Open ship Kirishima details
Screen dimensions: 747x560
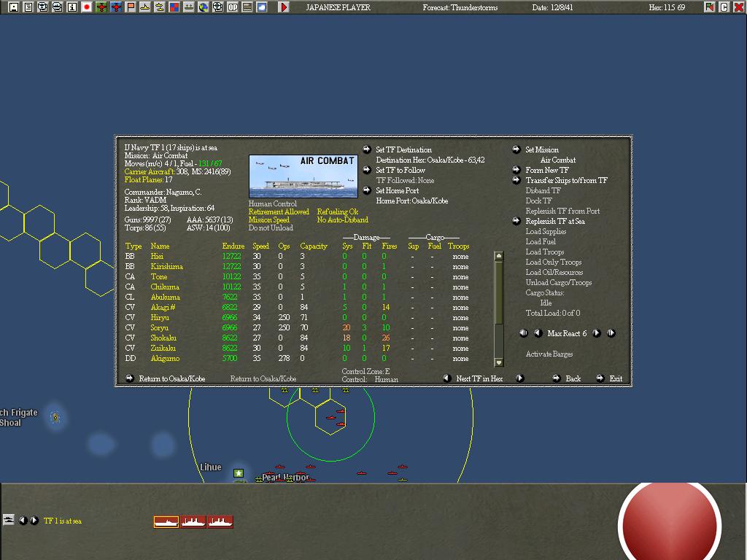(167, 266)
